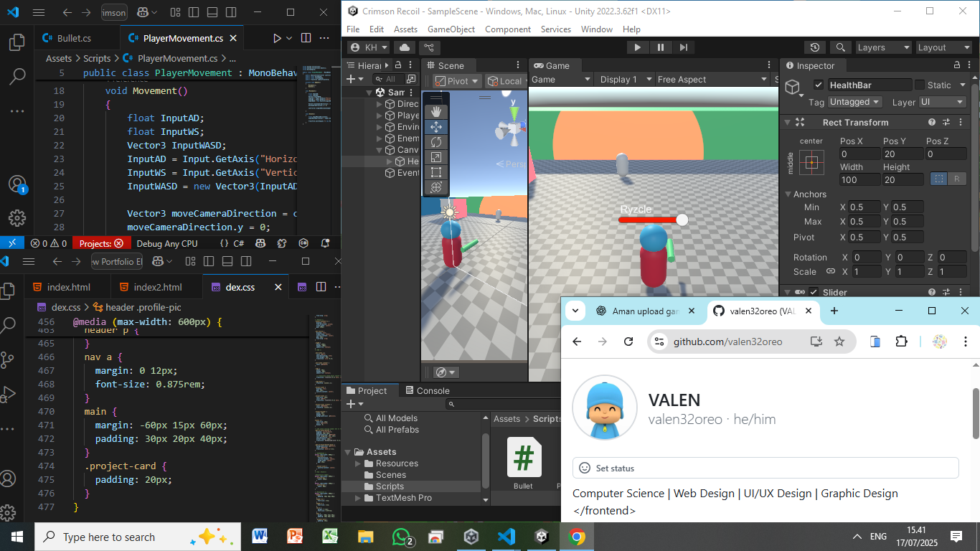Open Unity's Undo History icon
This screenshot has width=980, height=551.
point(814,47)
